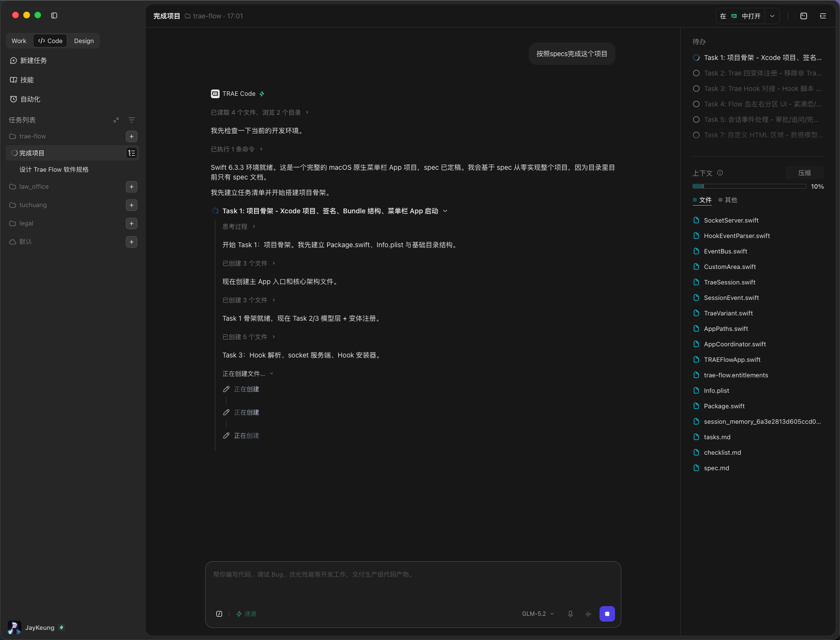Open Package.swift in file list
Screen dimensions: 840x640
(x=724, y=406)
